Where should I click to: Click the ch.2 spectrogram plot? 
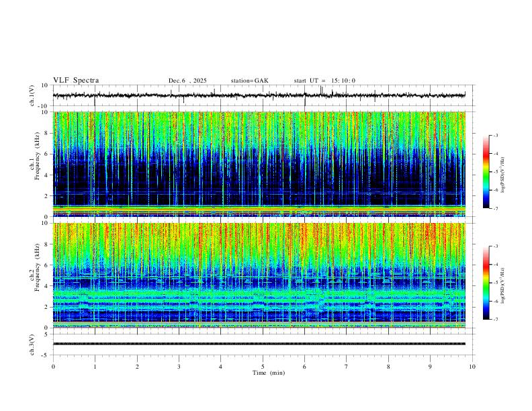(259, 275)
